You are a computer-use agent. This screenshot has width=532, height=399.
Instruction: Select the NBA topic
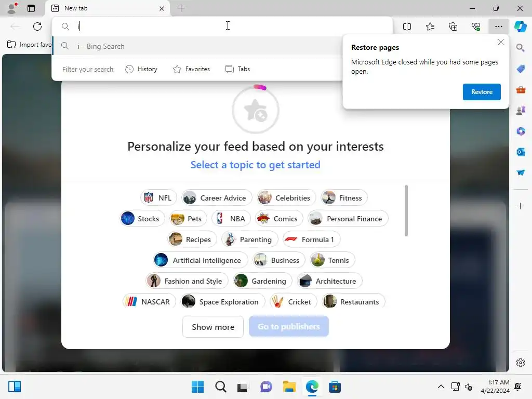pos(231,219)
